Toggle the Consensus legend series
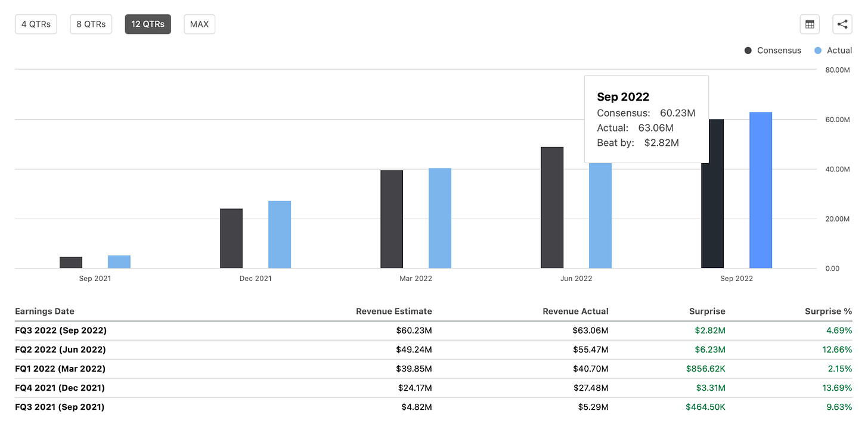This screenshot has height=430, width=868. click(x=773, y=51)
